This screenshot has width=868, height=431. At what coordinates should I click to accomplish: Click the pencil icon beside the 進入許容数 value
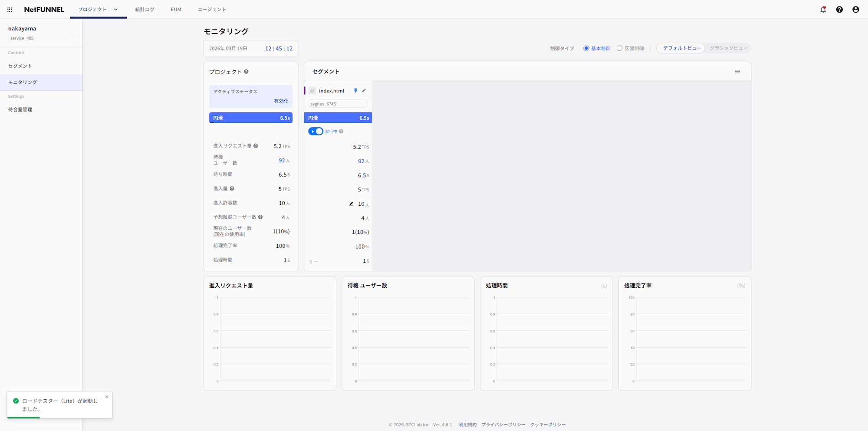tap(351, 204)
